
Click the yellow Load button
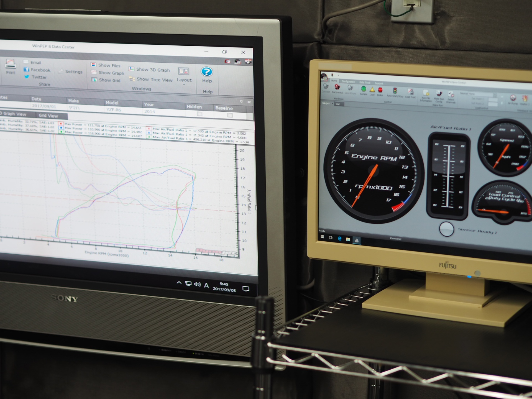click(x=372, y=91)
